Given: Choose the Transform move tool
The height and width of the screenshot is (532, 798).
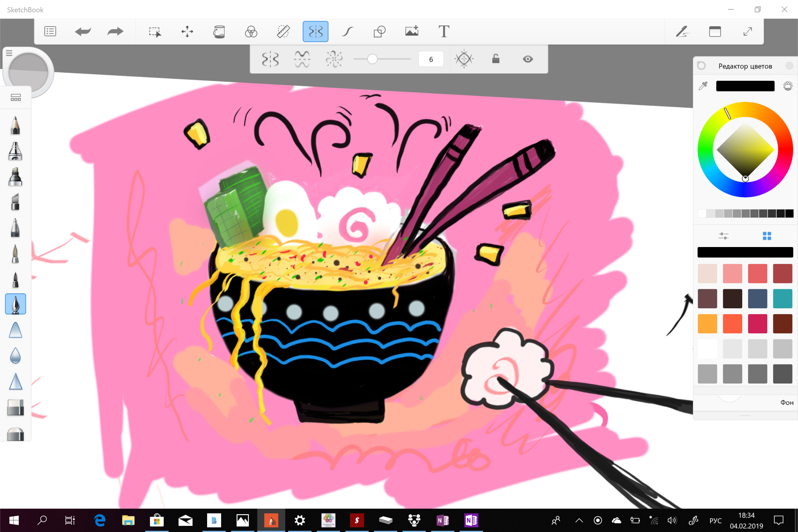Looking at the screenshot, I should (187, 31).
